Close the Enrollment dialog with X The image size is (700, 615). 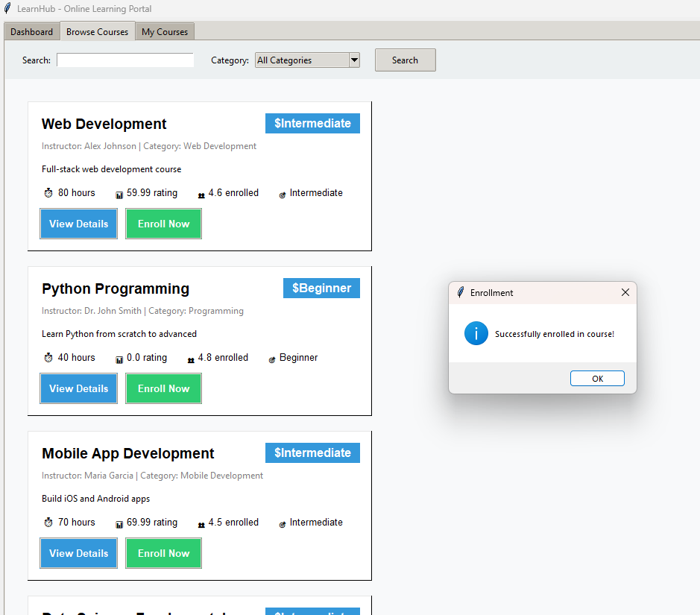(625, 293)
